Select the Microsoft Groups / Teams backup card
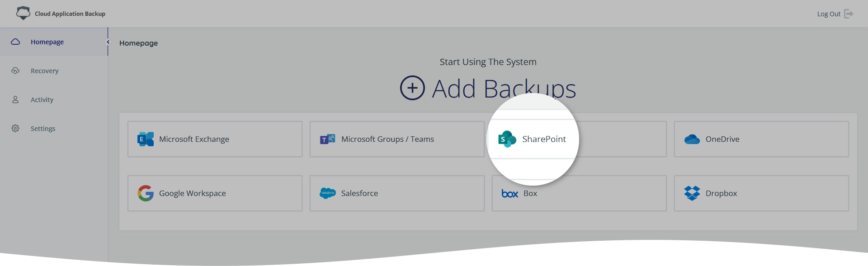This screenshot has height=266, width=868. click(397, 139)
